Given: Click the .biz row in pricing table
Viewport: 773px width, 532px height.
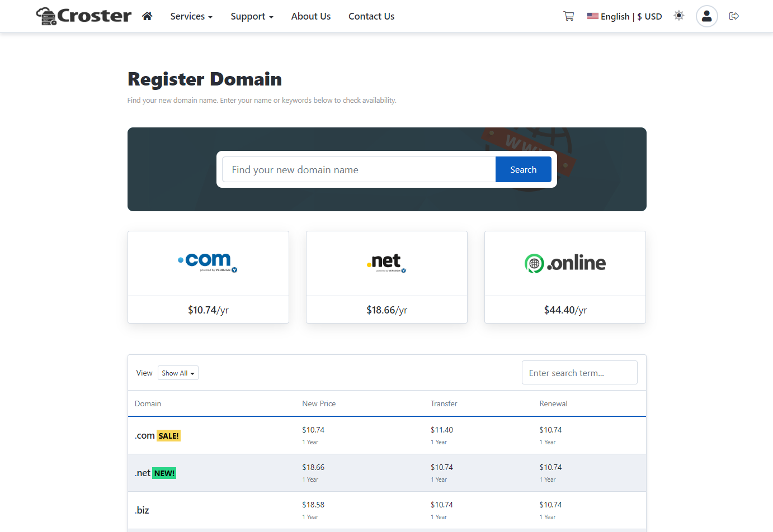Looking at the screenshot, I should click(142, 510).
